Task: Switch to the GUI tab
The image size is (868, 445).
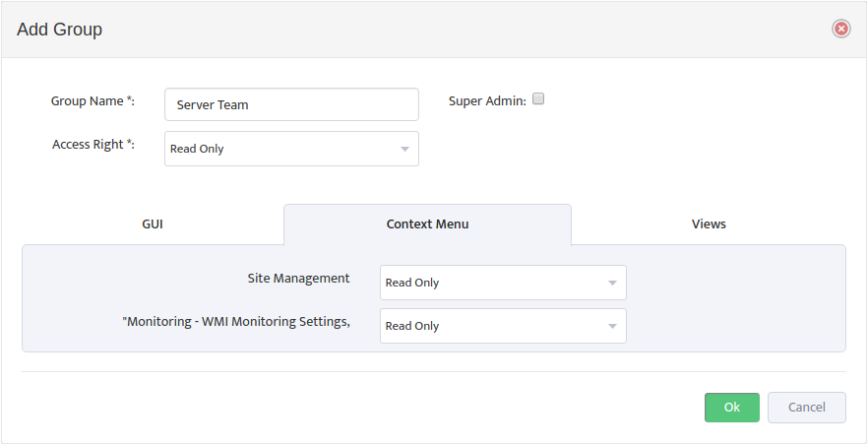Action: [x=153, y=224]
